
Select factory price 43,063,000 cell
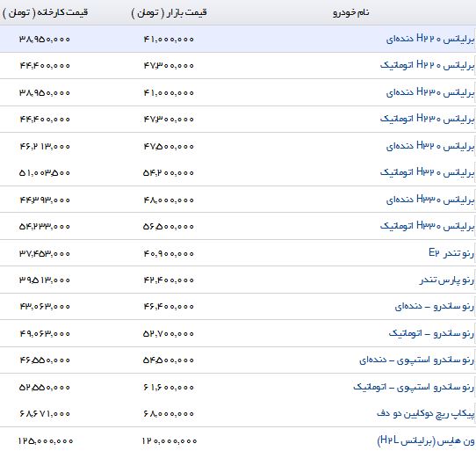pyautogui.click(x=45, y=306)
